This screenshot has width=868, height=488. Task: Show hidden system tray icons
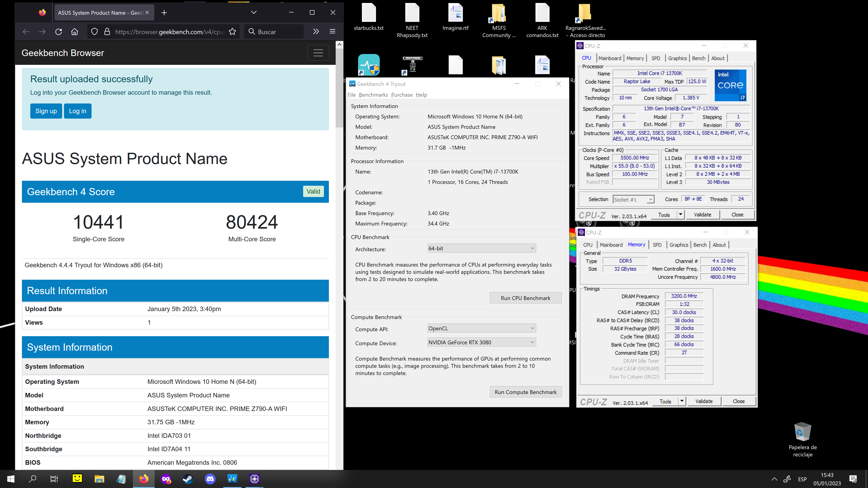coord(774,479)
